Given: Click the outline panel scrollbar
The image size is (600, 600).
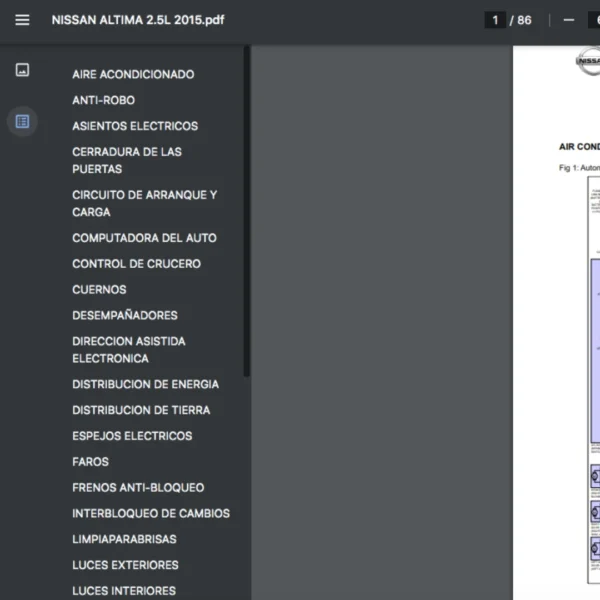Looking at the screenshot, I should (247, 210).
